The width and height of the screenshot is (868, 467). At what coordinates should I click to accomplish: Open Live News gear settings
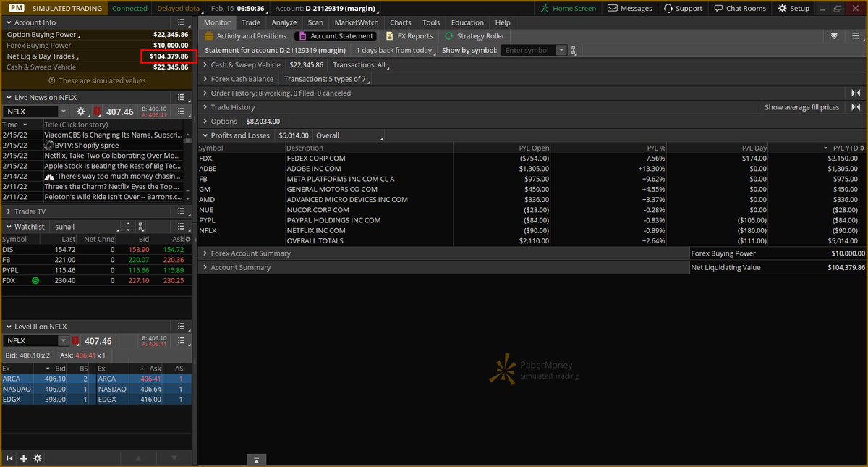pos(81,112)
